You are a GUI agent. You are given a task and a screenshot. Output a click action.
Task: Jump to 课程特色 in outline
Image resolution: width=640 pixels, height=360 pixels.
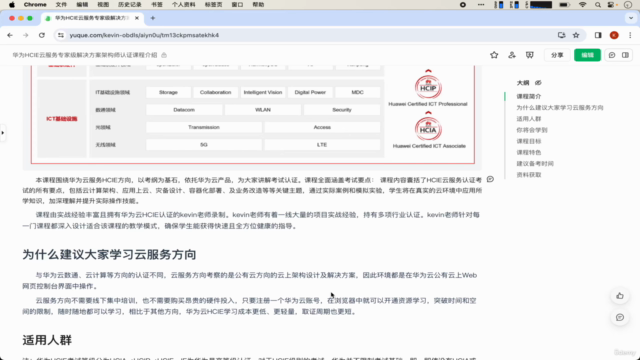point(529,152)
